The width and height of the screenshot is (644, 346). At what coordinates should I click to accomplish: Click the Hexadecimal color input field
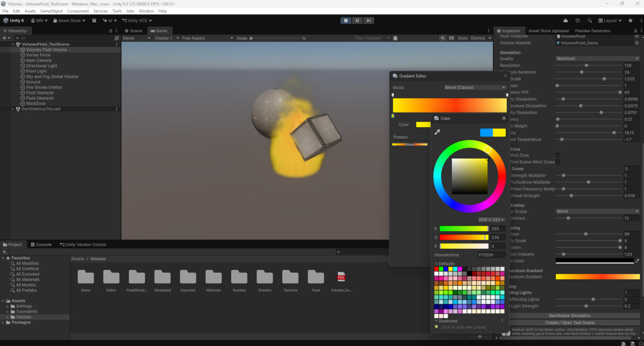pos(491,255)
